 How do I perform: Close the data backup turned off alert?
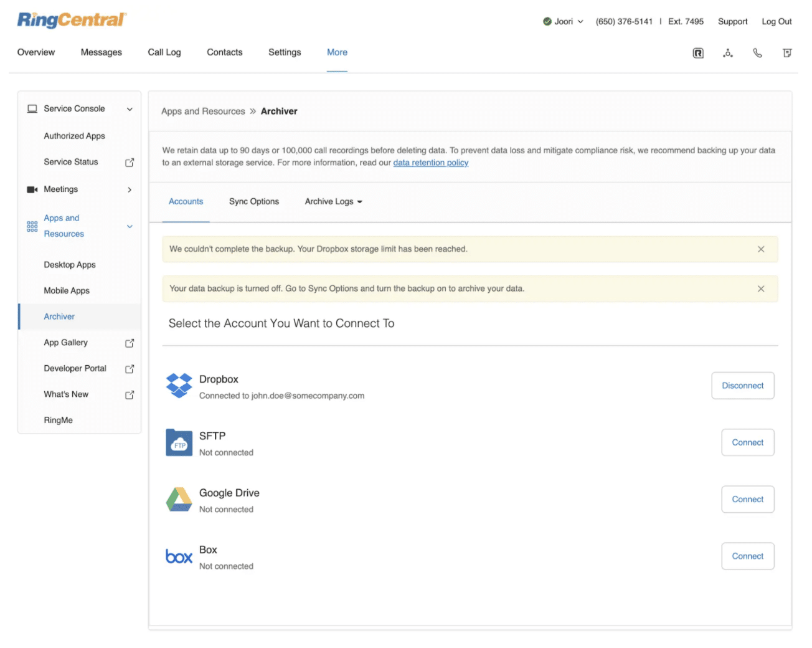coord(761,289)
